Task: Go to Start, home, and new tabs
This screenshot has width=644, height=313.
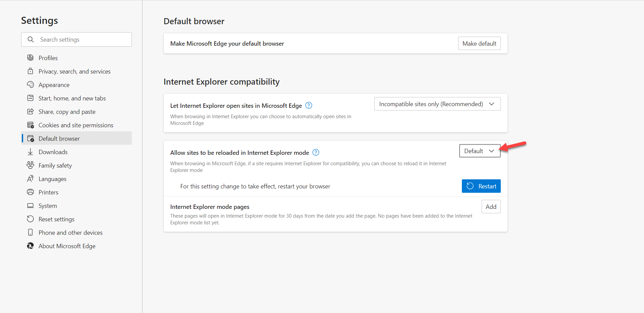Action: [x=72, y=98]
